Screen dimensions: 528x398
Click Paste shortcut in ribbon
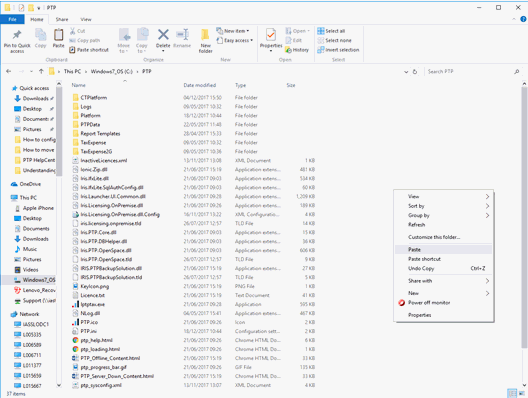click(89, 50)
